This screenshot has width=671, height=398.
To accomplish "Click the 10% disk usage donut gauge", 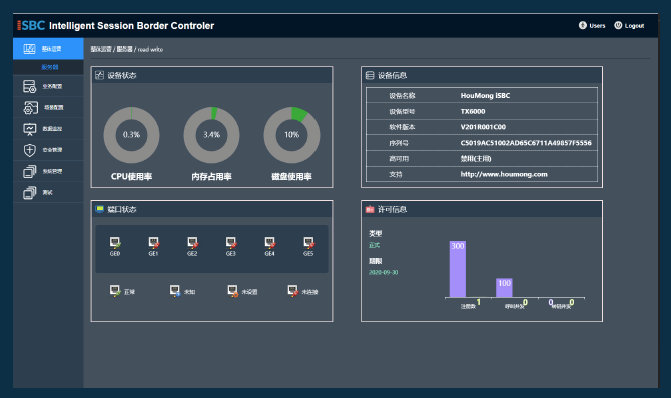I will click(291, 135).
